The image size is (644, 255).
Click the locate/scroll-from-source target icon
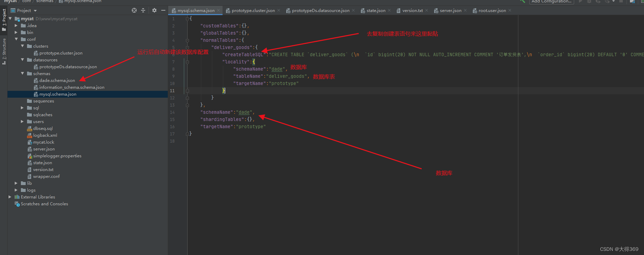[134, 10]
